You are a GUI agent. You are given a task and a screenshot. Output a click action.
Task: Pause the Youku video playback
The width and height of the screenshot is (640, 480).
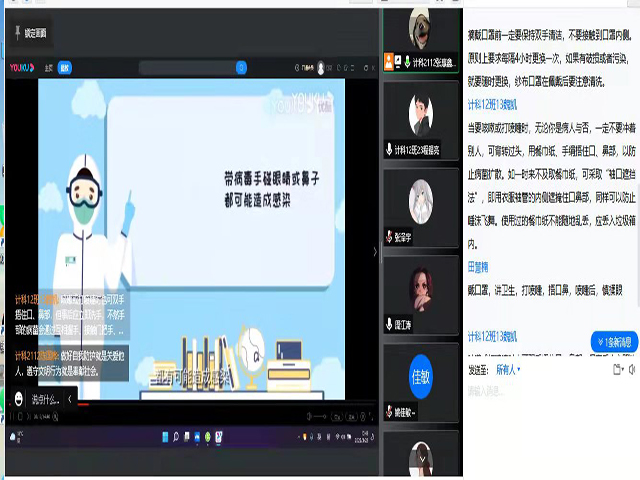coord(12,417)
